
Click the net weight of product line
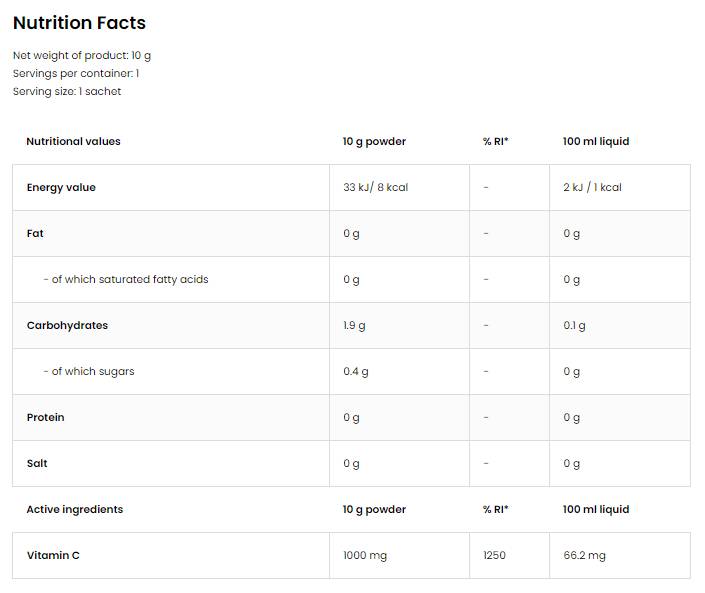[82, 56]
